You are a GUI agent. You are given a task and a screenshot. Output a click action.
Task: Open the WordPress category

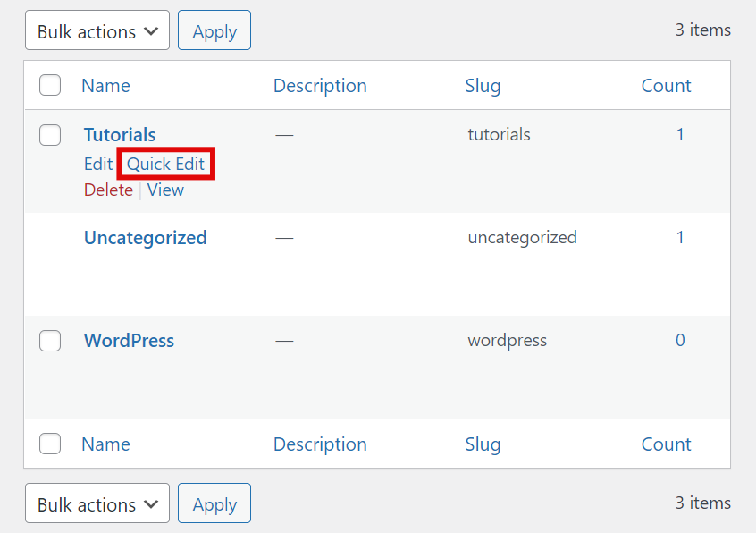129,340
